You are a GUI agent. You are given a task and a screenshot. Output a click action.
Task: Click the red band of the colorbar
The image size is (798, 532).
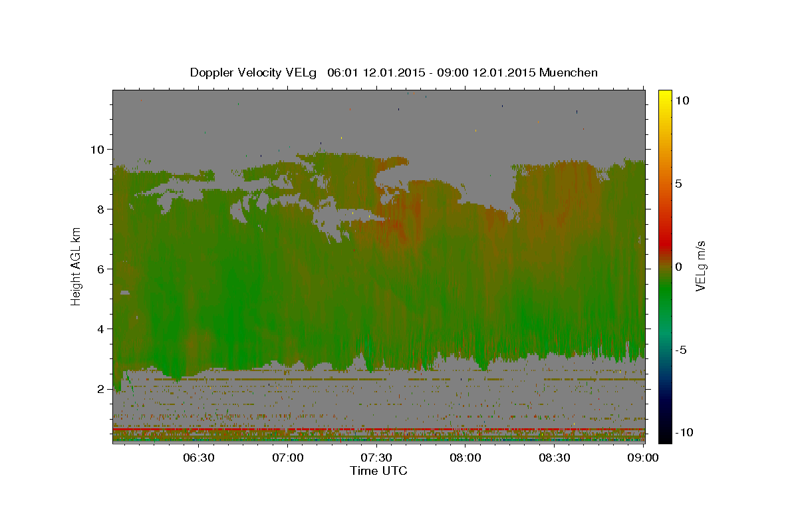665,243
